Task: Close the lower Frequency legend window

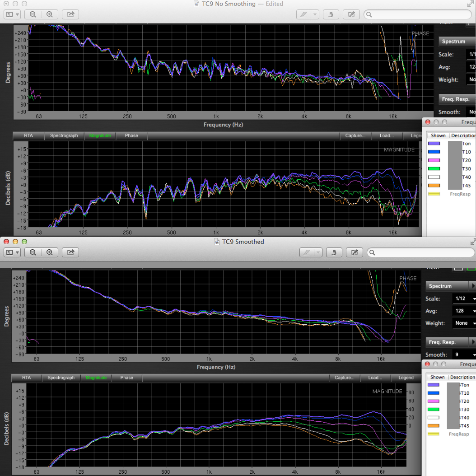Action: 427,364
